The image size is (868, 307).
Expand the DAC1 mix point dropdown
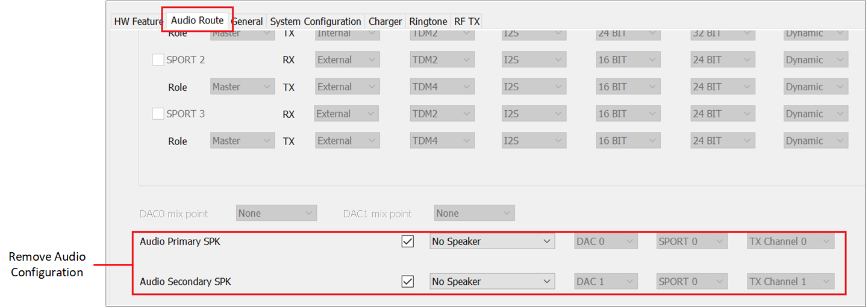coord(474,213)
